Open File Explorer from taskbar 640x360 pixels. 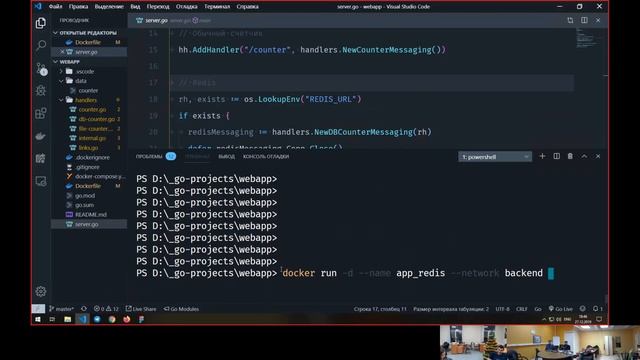point(67,319)
